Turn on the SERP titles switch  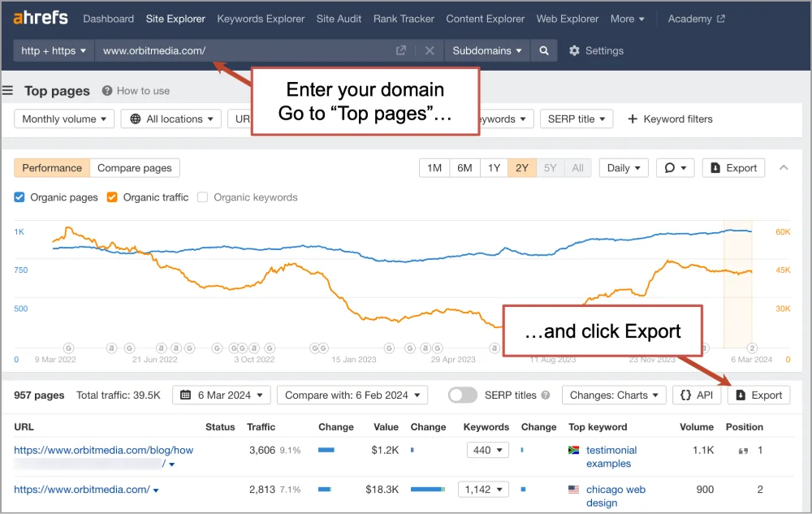coord(463,395)
